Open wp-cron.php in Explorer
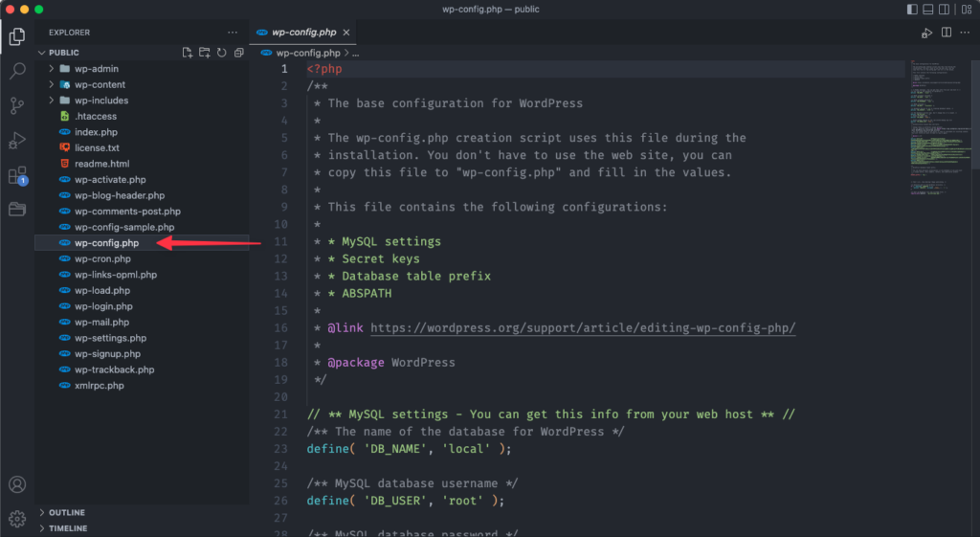The width and height of the screenshot is (980, 537). (142, 258)
